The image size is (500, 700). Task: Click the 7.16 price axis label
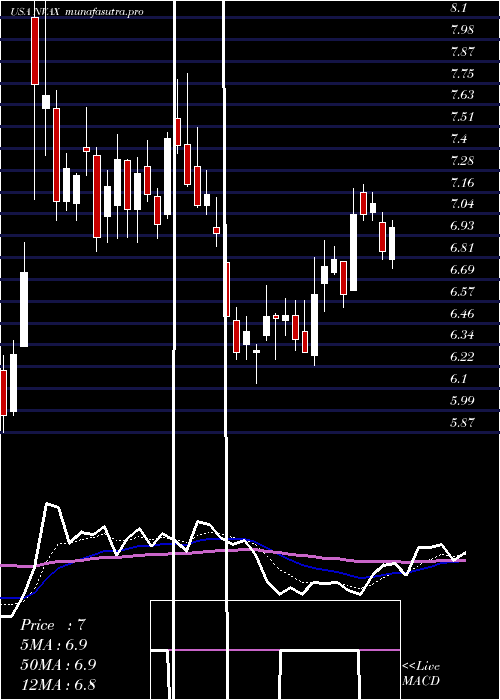[x=462, y=183]
